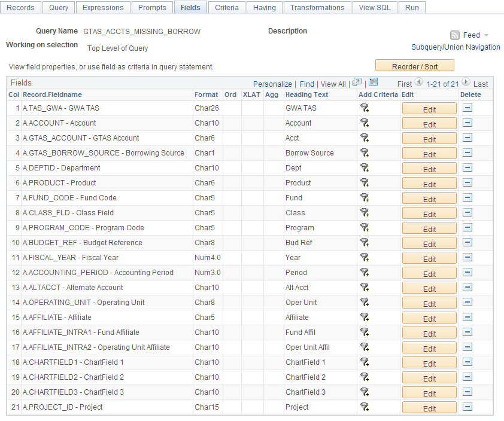Add criteria for the Project field
The height and width of the screenshot is (421, 504).
point(365,407)
